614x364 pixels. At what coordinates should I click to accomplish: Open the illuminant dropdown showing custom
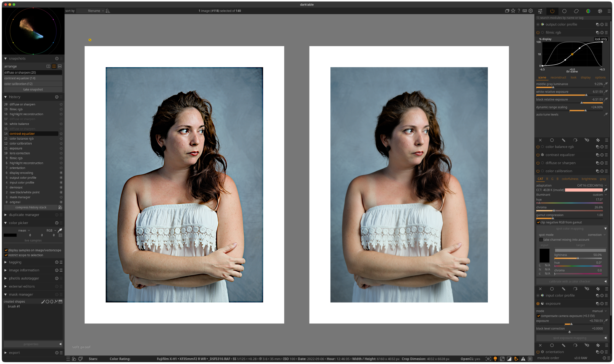click(598, 195)
